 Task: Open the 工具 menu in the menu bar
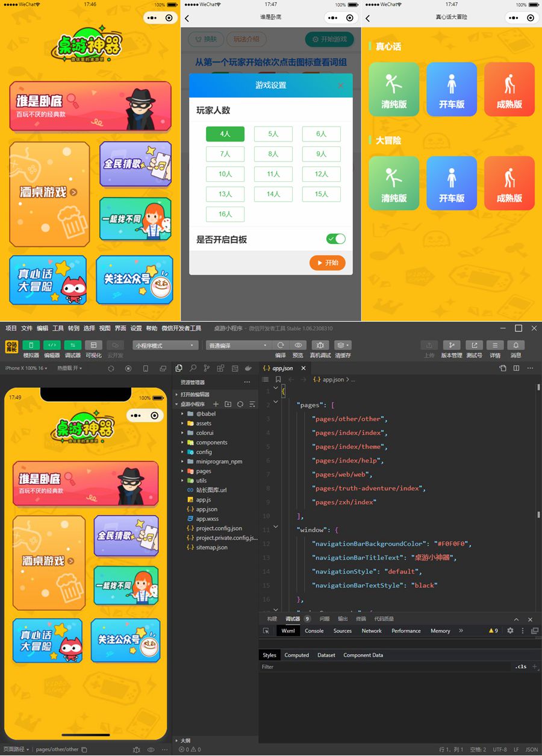click(x=58, y=328)
